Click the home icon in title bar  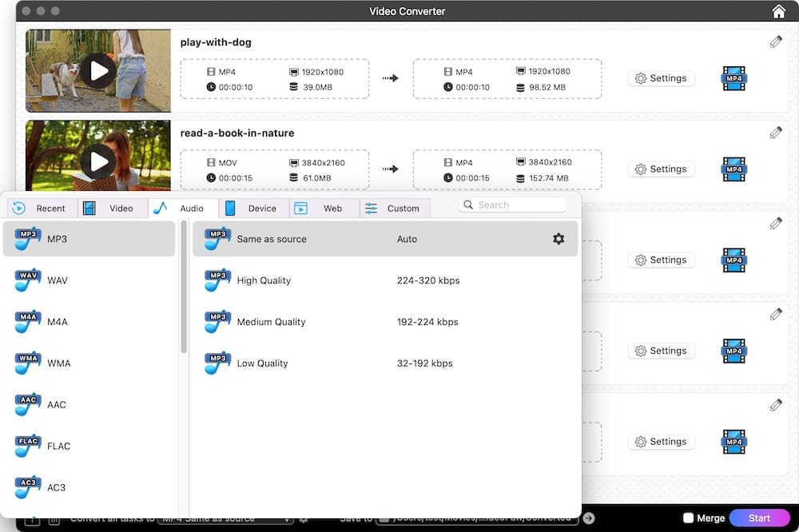tap(778, 11)
